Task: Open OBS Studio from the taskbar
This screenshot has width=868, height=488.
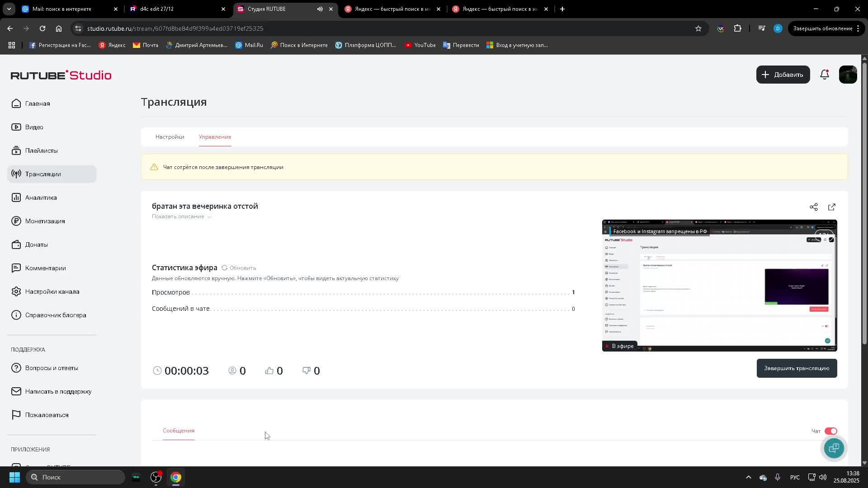Action: click(156, 477)
